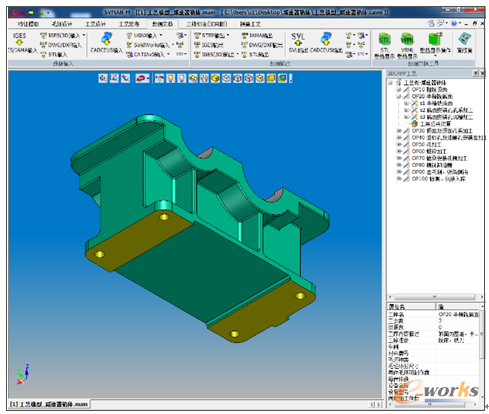Pin the 3DCAPP process panel

click(x=475, y=73)
